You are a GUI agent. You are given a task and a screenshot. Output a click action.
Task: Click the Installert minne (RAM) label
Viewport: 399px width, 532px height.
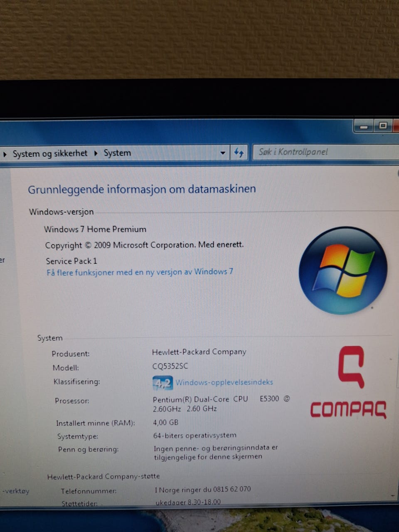pyautogui.click(x=96, y=423)
